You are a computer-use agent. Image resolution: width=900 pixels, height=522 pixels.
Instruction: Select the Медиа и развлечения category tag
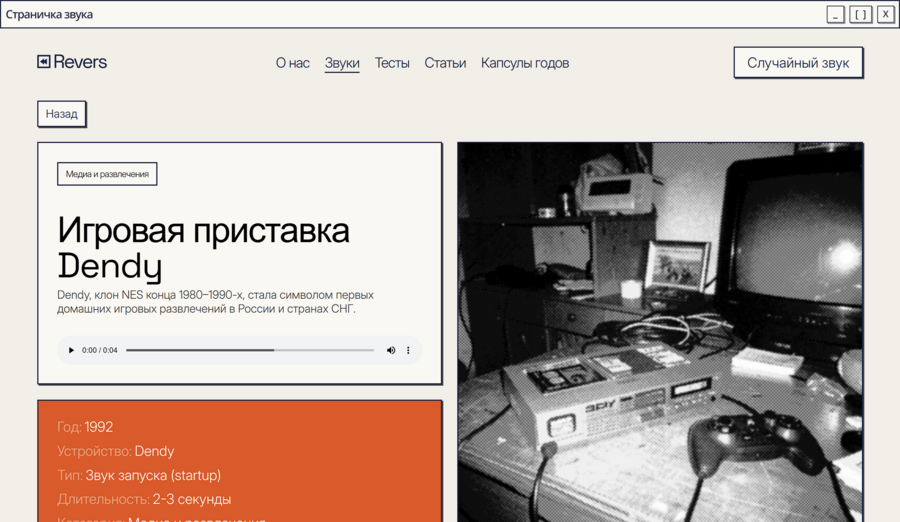[x=107, y=174]
